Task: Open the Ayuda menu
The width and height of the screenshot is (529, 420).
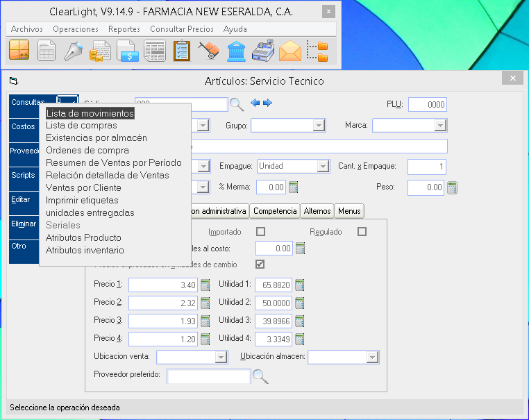Action: click(235, 29)
